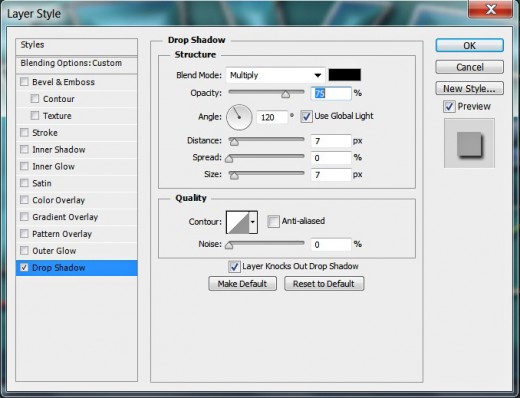The width and height of the screenshot is (520, 398).
Task: Click the New Style... button
Action: click(469, 89)
